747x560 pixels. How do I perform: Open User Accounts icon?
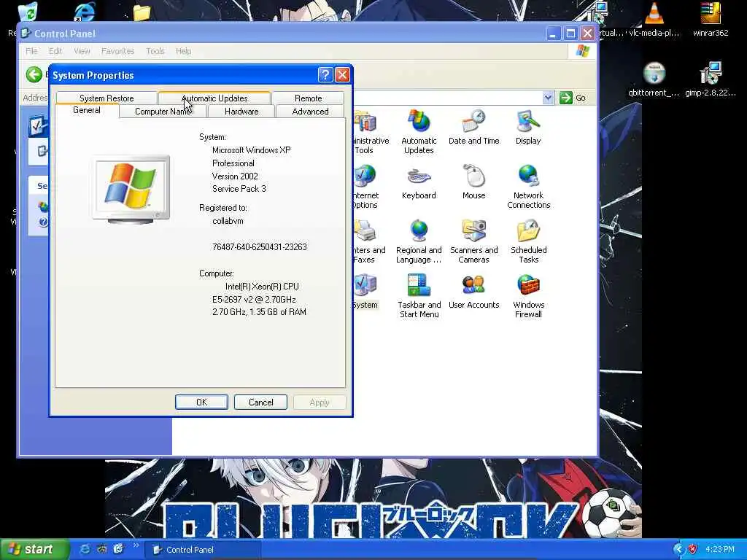coord(473,292)
